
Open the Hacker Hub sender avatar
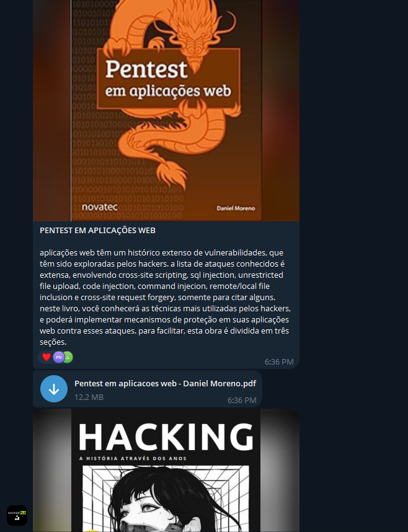tap(17, 515)
